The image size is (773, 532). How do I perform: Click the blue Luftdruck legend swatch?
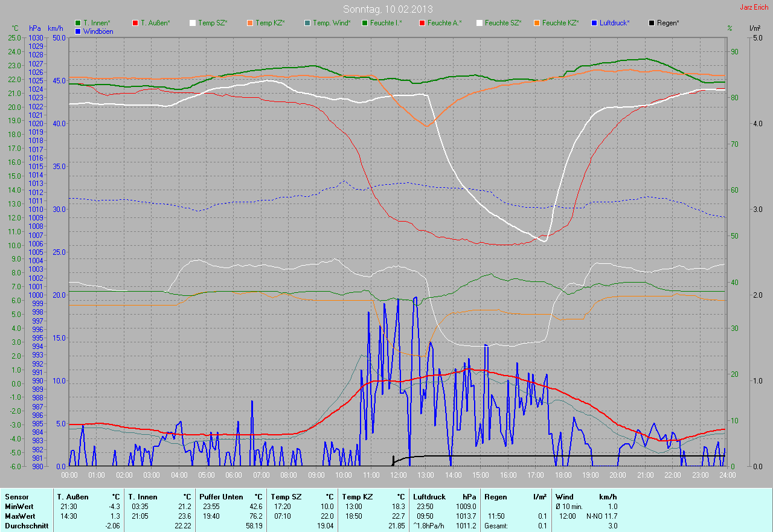click(x=594, y=23)
